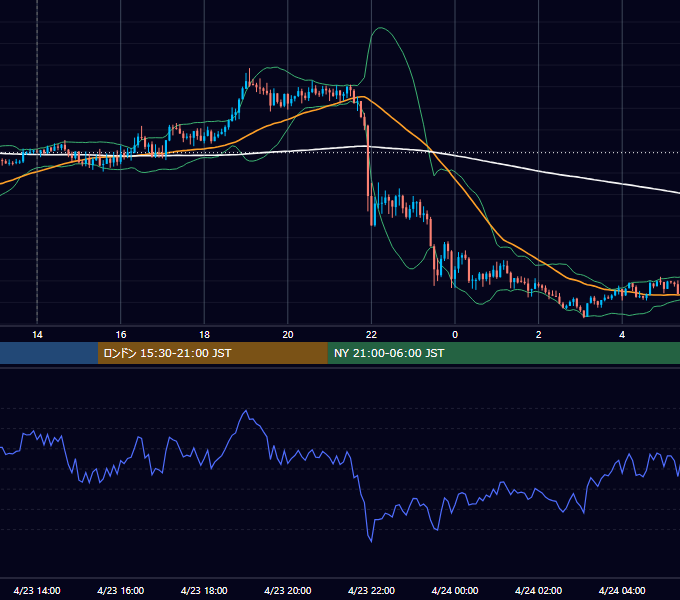Click the upper band peak after 22:00
The height and width of the screenshot is (600, 680).
pyautogui.click(x=380, y=28)
